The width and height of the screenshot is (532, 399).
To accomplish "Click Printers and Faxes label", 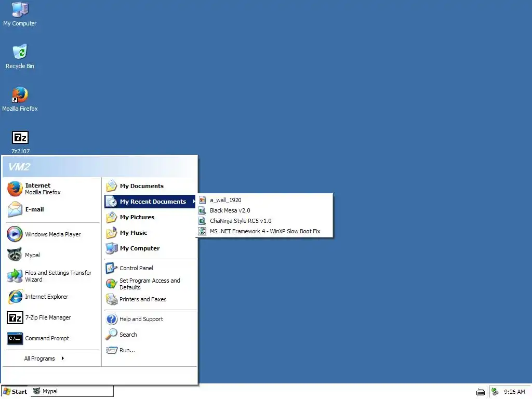I will [x=143, y=299].
